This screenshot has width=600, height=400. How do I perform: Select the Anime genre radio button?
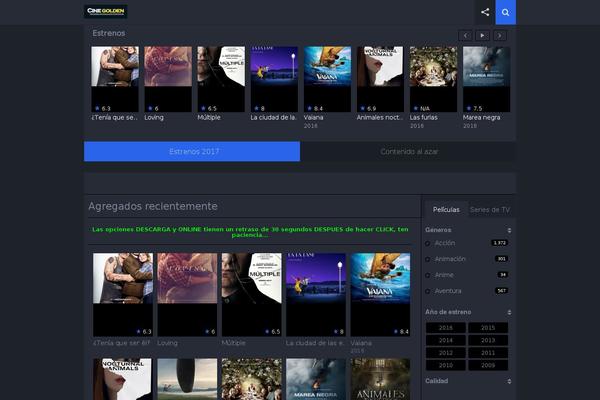[x=427, y=275]
